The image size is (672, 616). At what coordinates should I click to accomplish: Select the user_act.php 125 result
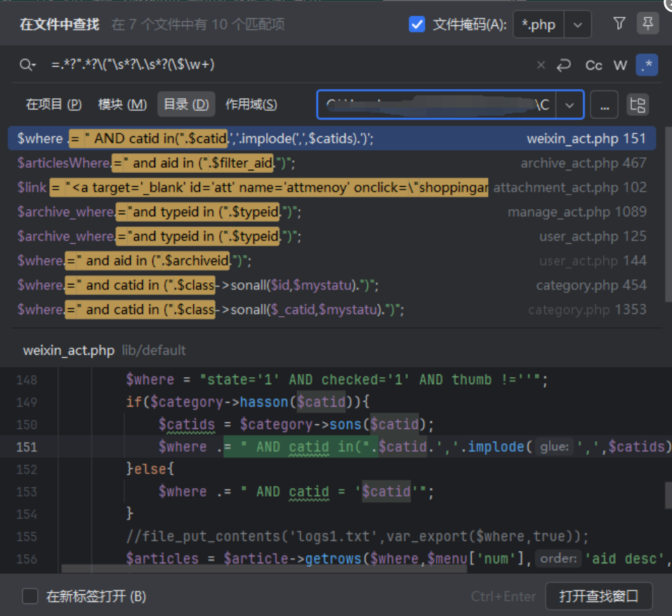331,236
